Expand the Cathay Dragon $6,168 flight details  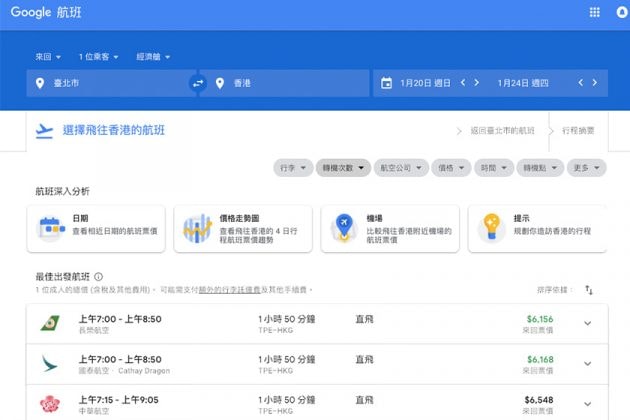click(587, 365)
